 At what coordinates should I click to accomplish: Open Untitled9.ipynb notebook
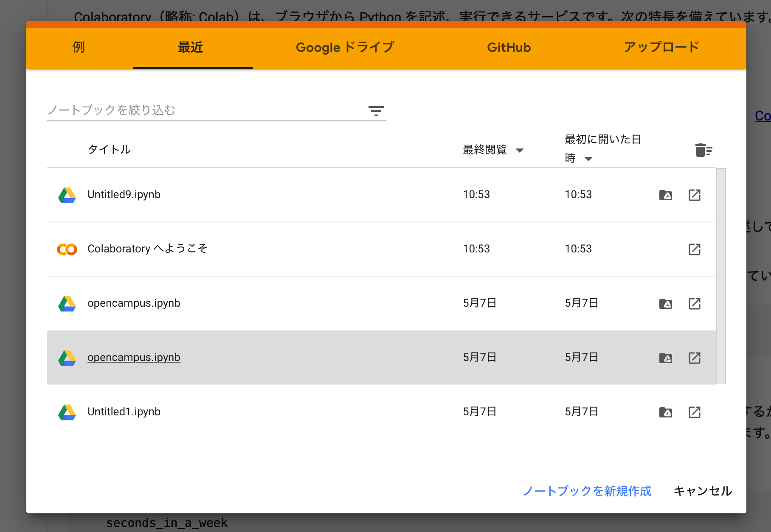pos(124,194)
